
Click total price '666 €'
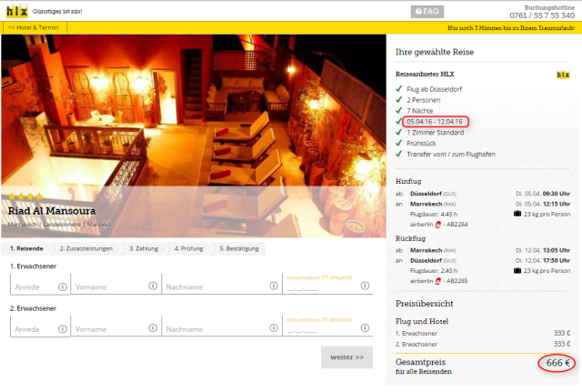[x=557, y=363]
